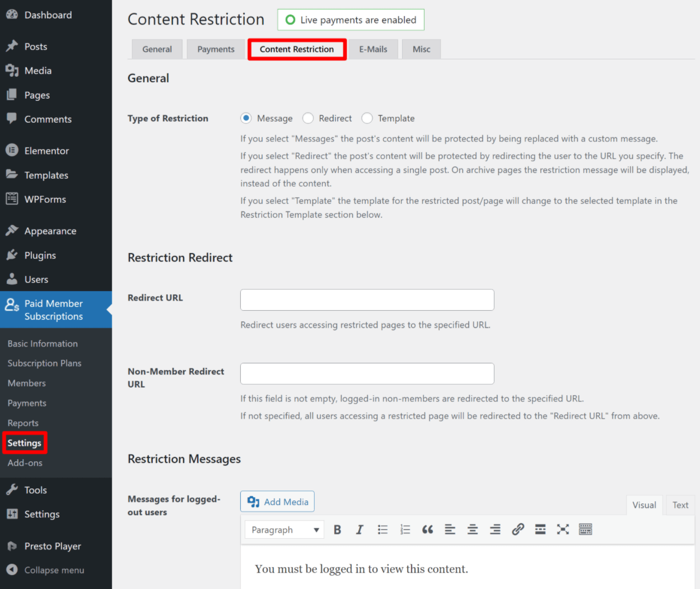The image size is (700, 589).
Task: Open Basic Information submenu item
Action: click(43, 344)
